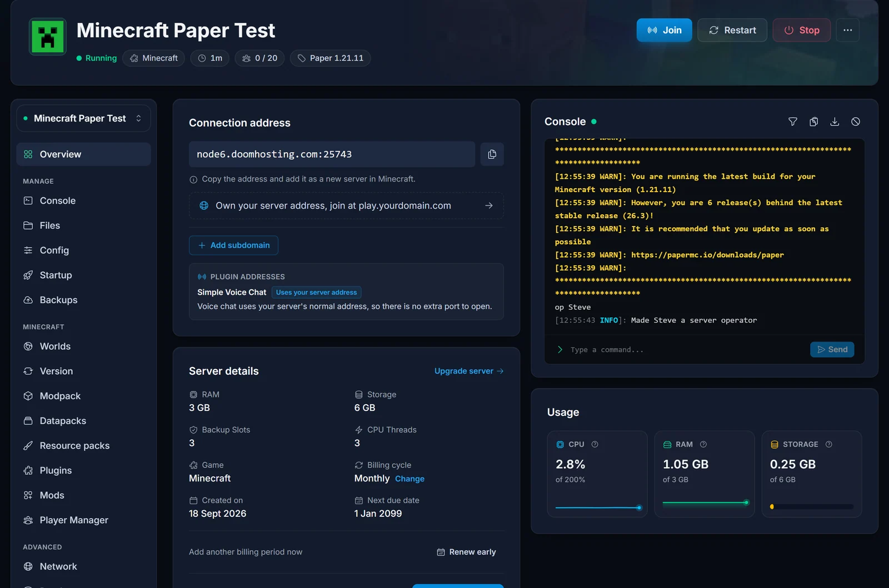Viewport: 889px width, 588px height.
Task: Click Add subdomain button
Action: click(x=233, y=245)
